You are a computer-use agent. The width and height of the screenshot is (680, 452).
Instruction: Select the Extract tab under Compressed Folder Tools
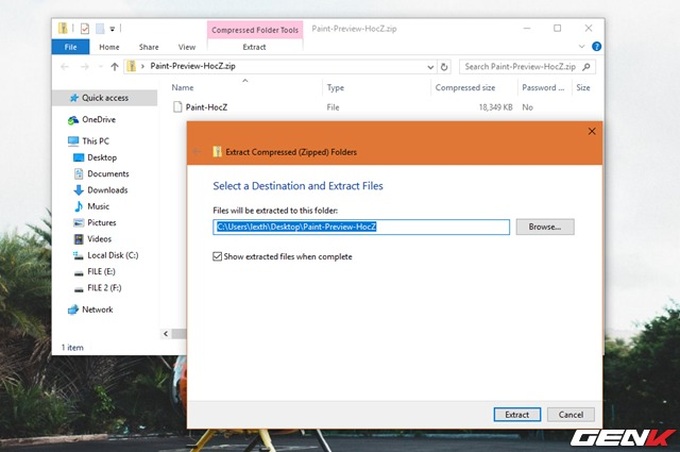point(254,47)
